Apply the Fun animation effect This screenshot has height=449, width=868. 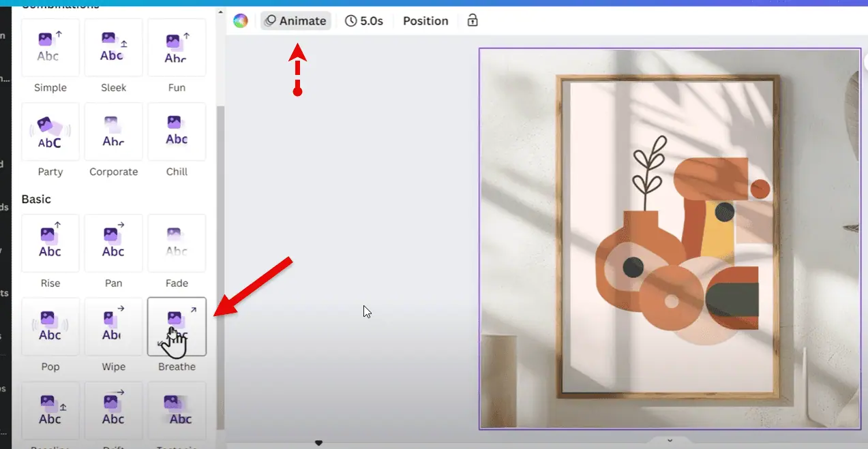click(177, 48)
